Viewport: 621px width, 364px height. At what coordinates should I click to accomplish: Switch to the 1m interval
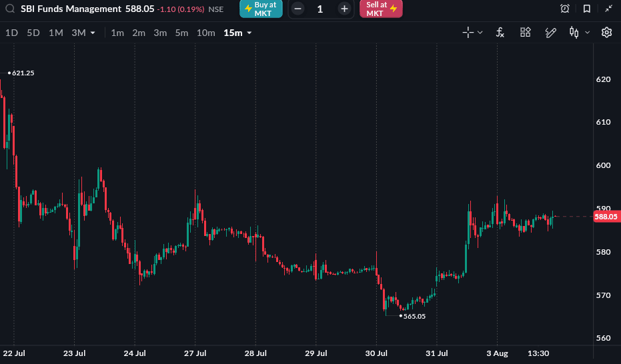[117, 33]
